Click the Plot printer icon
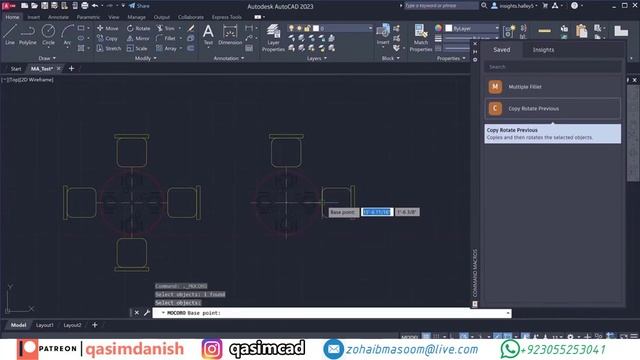The image size is (640, 360). 84,6
